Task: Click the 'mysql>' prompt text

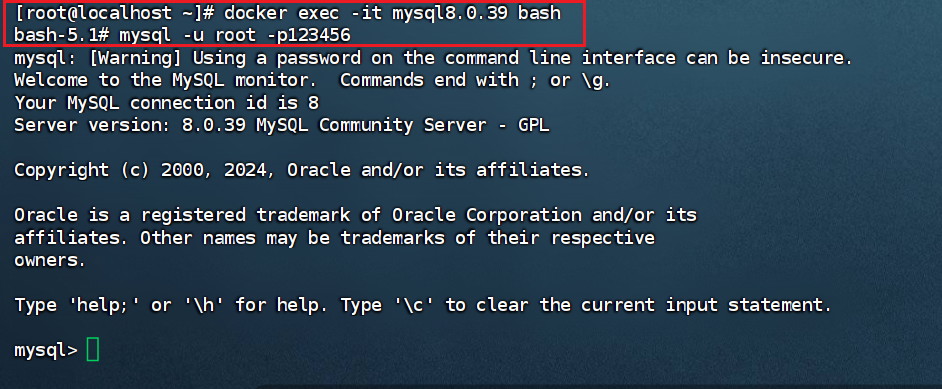Action: click(46, 351)
